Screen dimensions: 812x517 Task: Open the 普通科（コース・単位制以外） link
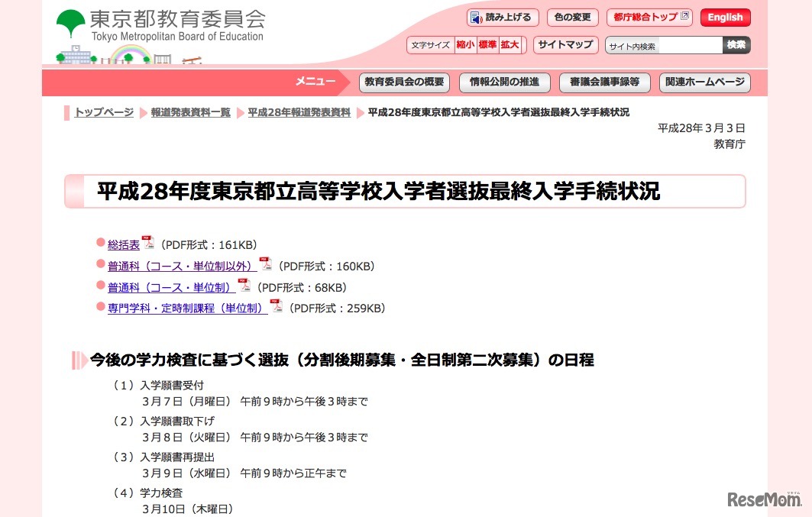[x=182, y=266]
